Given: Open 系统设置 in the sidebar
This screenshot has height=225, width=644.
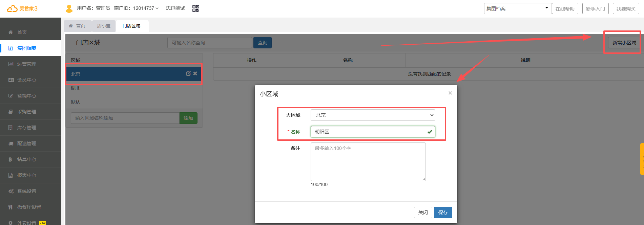Looking at the screenshot, I should (x=26, y=191).
